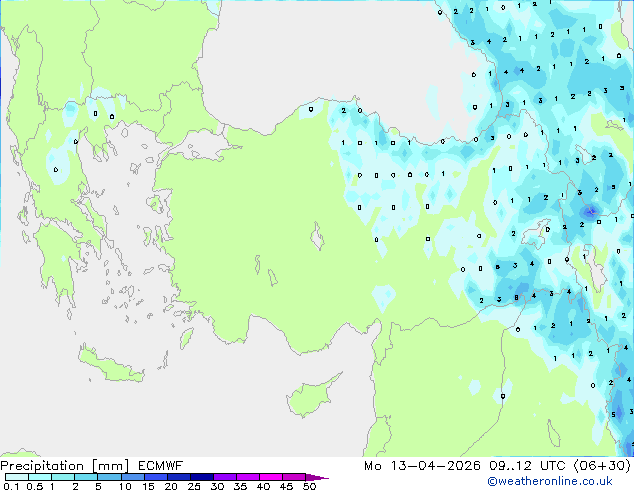Click the legend value label '25'
The image size is (634, 490).
coord(194,486)
